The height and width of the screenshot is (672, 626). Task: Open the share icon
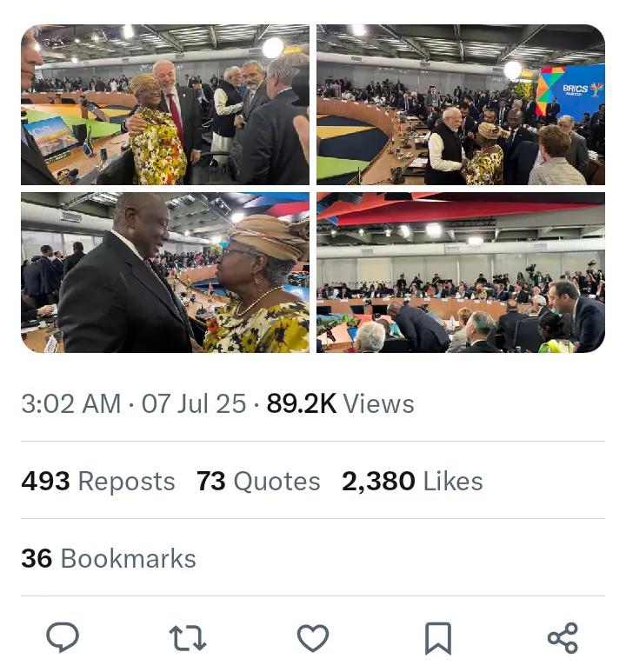563,638
